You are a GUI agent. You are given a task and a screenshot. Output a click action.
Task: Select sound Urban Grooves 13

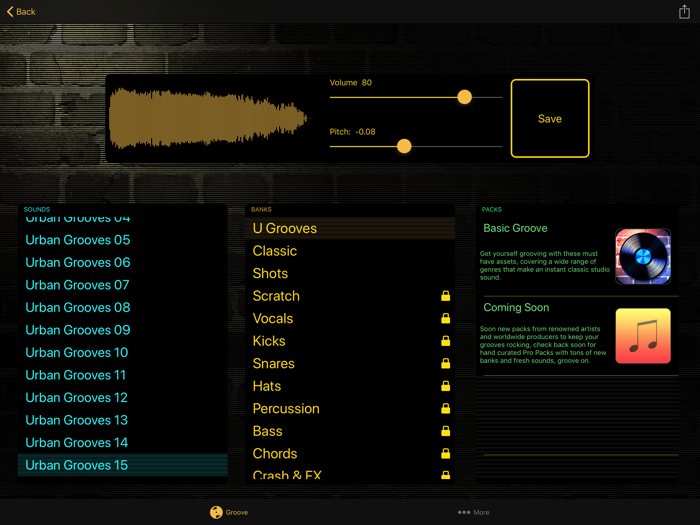pyautogui.click(x=123, y=420)
